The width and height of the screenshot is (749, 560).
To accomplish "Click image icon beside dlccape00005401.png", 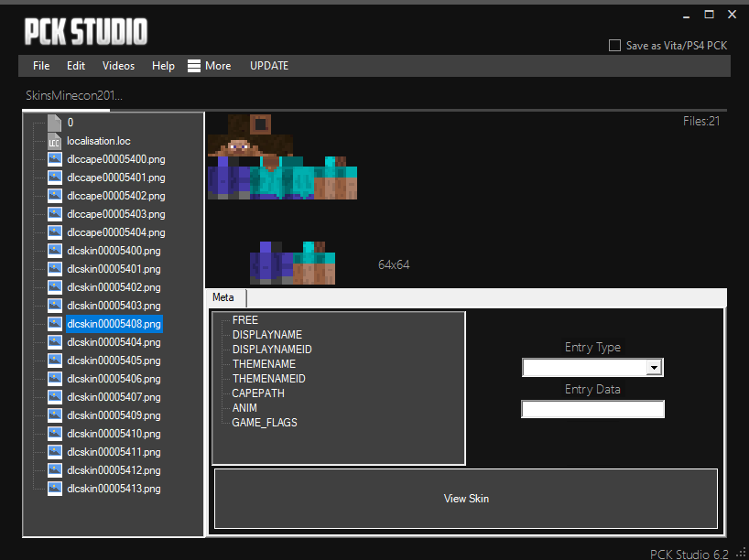I will [55, 178].
